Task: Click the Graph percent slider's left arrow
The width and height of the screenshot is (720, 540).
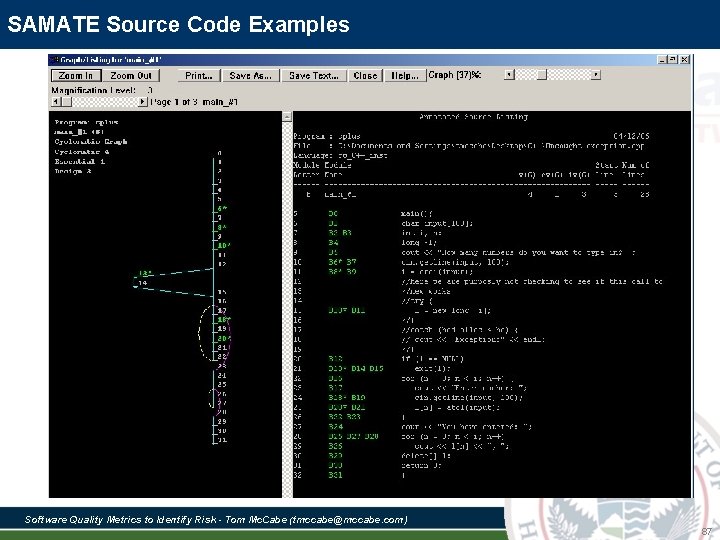Action: (x=509, y=74)
